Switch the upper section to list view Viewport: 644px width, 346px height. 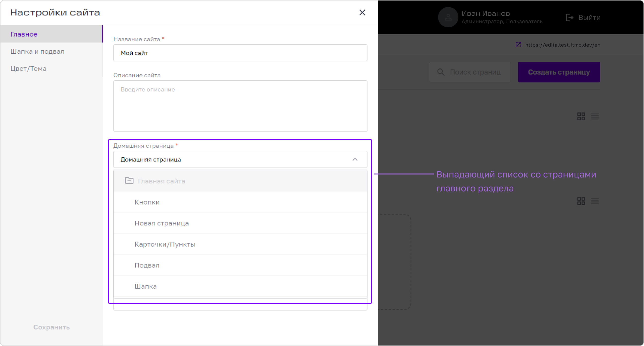(x=595, y=116)
